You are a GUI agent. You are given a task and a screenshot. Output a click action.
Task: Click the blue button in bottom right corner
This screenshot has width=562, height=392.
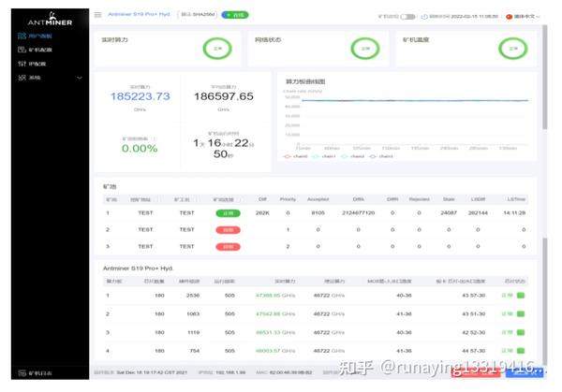[524, 371]
